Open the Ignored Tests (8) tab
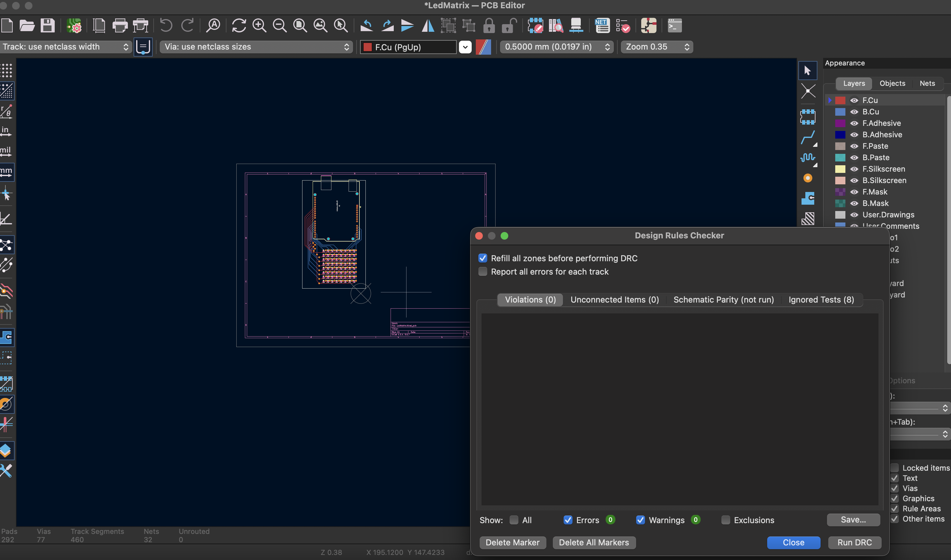951x560 pixels. [821, 300]
